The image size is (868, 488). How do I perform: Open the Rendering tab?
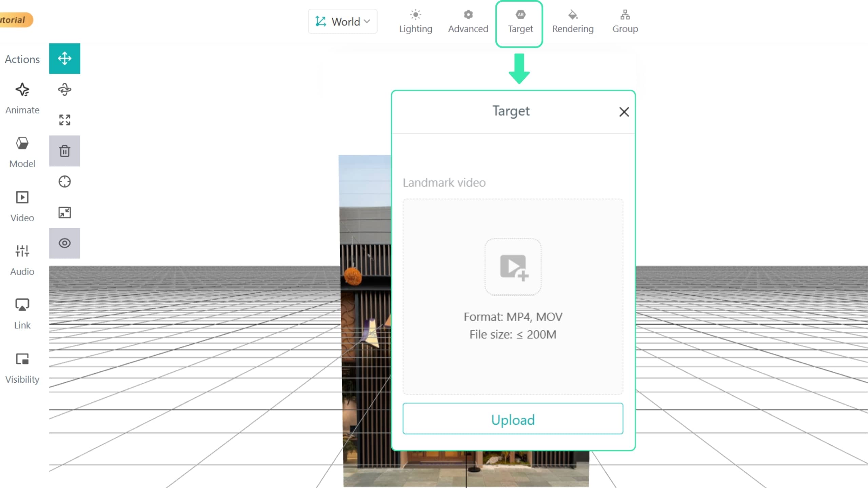click(x=573, y=22)
